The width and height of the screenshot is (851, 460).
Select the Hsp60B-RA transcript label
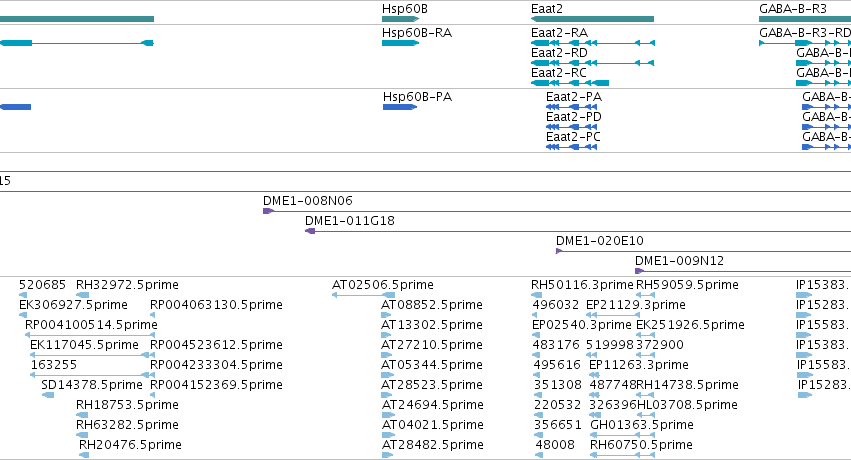click(x=417, y=33)
